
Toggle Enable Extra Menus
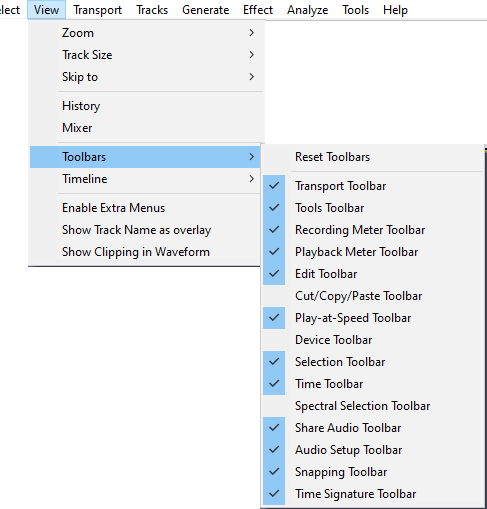(x=145, y=208)
